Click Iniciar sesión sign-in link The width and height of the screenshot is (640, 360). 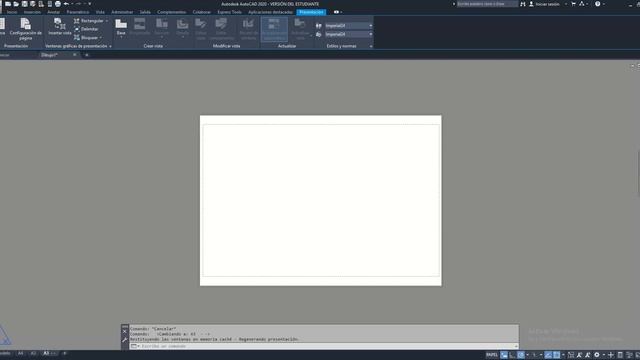click(x=547, y=4)
